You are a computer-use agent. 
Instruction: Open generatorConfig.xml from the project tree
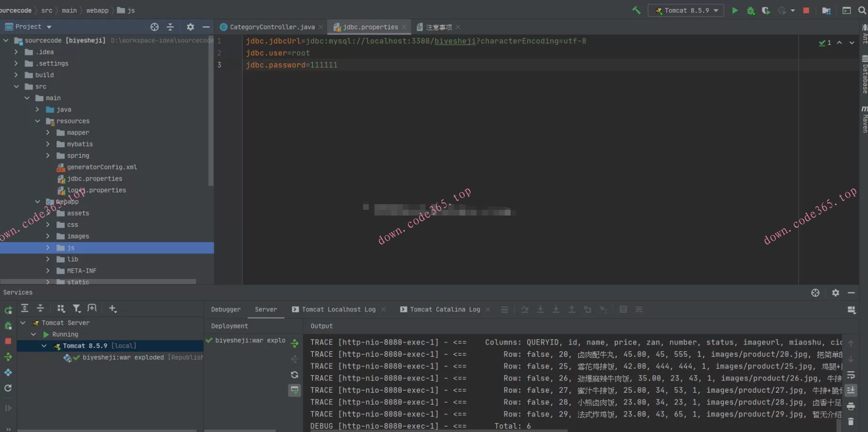click(x=102, y=167)
